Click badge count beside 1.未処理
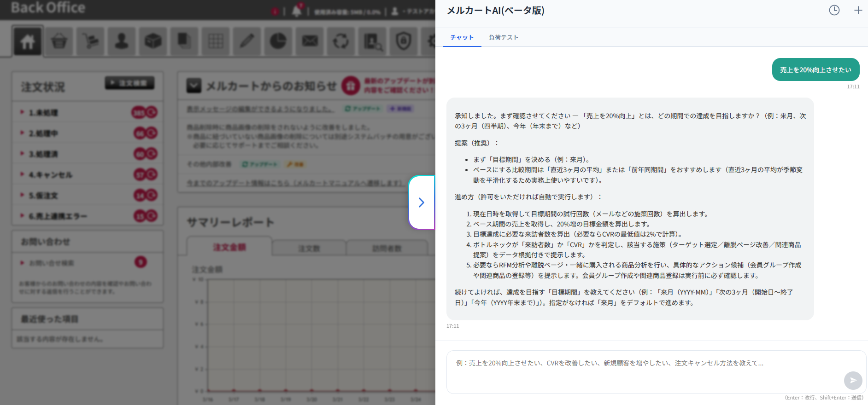 tap(139, 112)
